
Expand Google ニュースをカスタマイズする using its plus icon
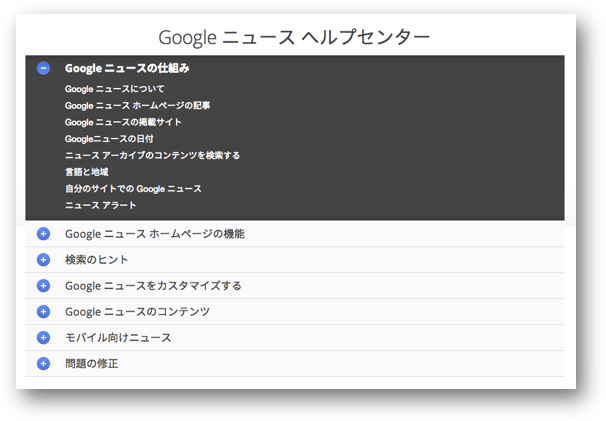(43, 286)
